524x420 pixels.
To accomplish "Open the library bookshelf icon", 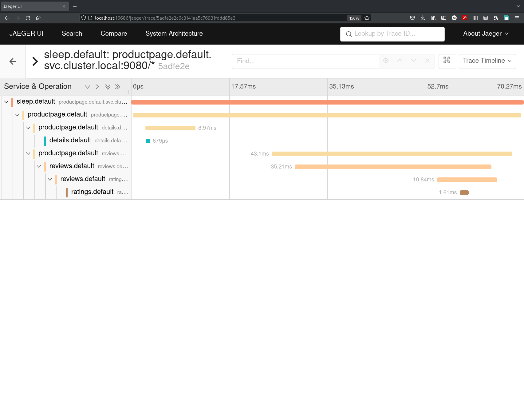I will click(x=433, y=18).
